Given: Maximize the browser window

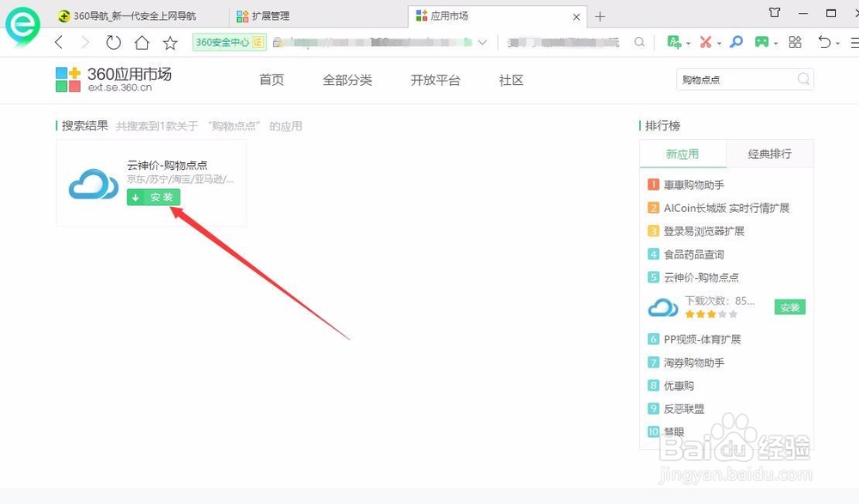Looking at the screenshot, I should (x=831, y=13).
